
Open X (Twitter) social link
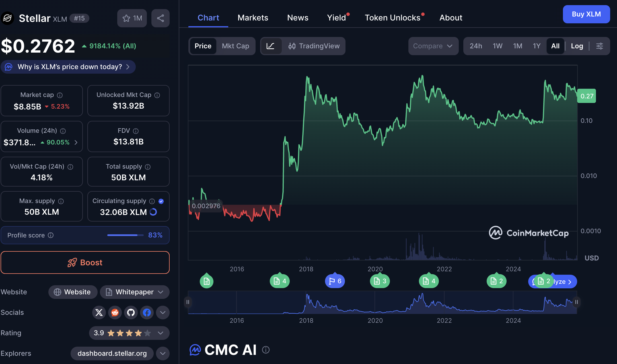coord(99,313)
